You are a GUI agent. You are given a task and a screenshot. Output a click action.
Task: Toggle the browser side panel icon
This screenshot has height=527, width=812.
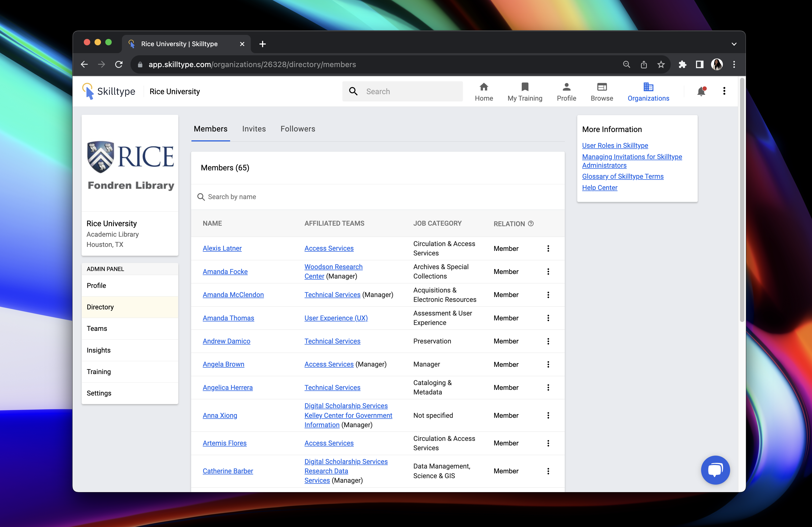pos(699,64)
